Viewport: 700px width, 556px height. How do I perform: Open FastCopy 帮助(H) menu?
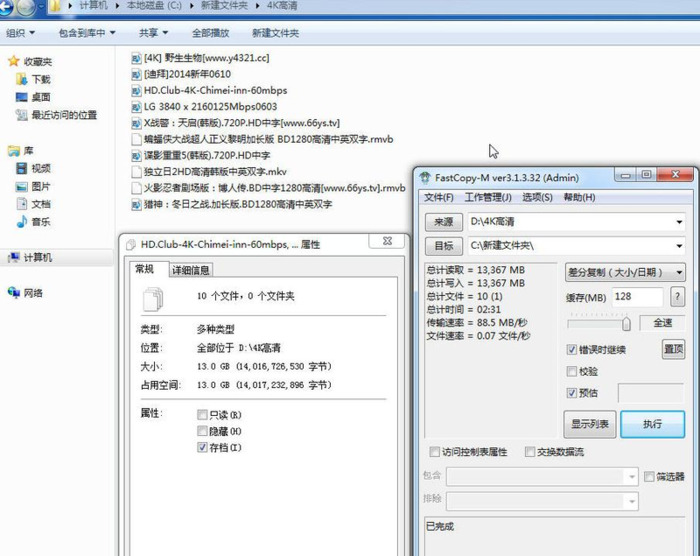coord(579,197)
